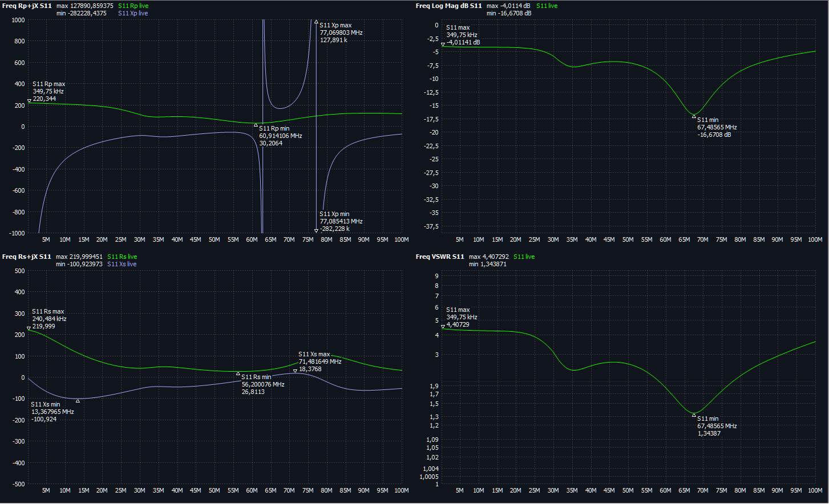Toggle the S11 Xp live trace legend
Screen dimensions: 829x504
point(133,13)
